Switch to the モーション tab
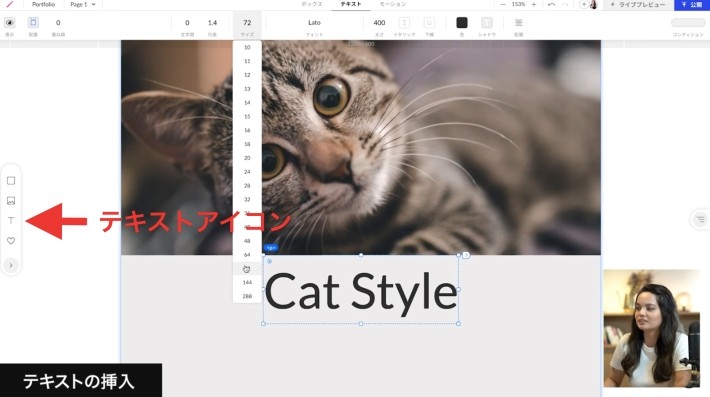The image size is (710, 397). coord(393,5)
